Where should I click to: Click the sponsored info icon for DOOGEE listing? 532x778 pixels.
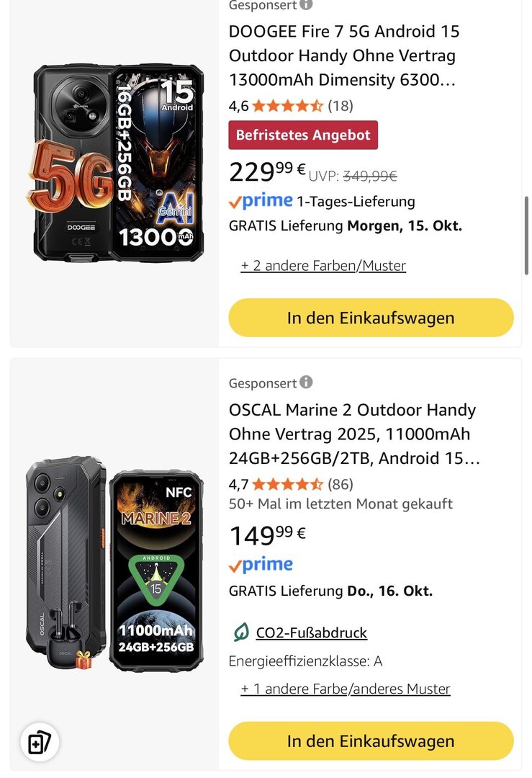306,4
